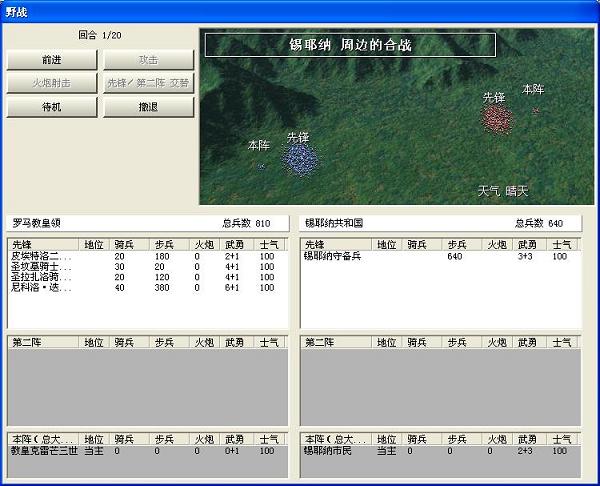Select the 尼科洛·达... unit row
Viewport: 600px width, 486px height.
click(148, 287)
